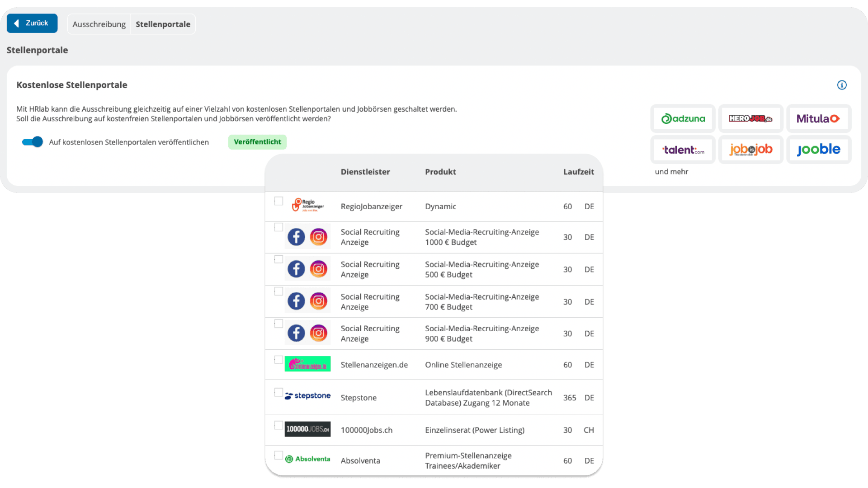The image size is (868, 488).
Task: Click the HeroJob portal logo
Action: pyautogui.click(x=750, y=119)
